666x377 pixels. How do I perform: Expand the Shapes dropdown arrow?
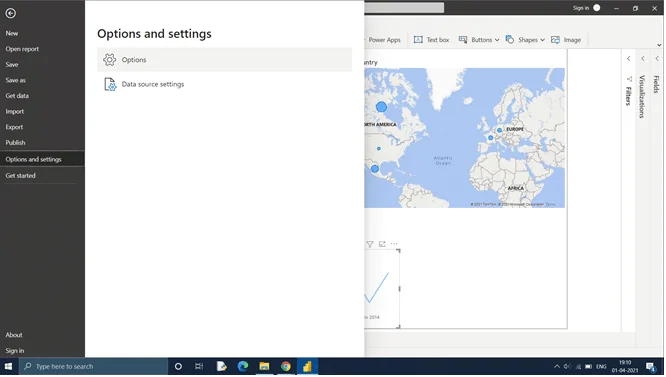pyautogui.click(x=543, y=40)
